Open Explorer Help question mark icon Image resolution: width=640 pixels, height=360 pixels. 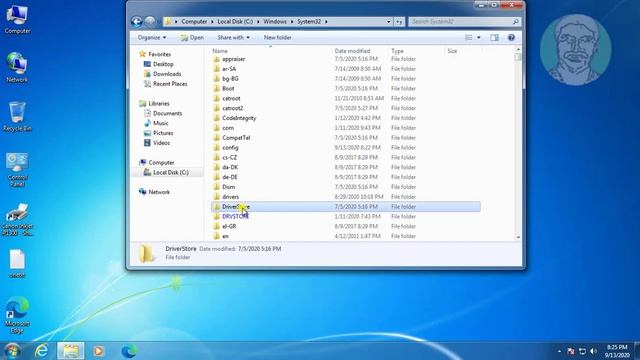511,38
